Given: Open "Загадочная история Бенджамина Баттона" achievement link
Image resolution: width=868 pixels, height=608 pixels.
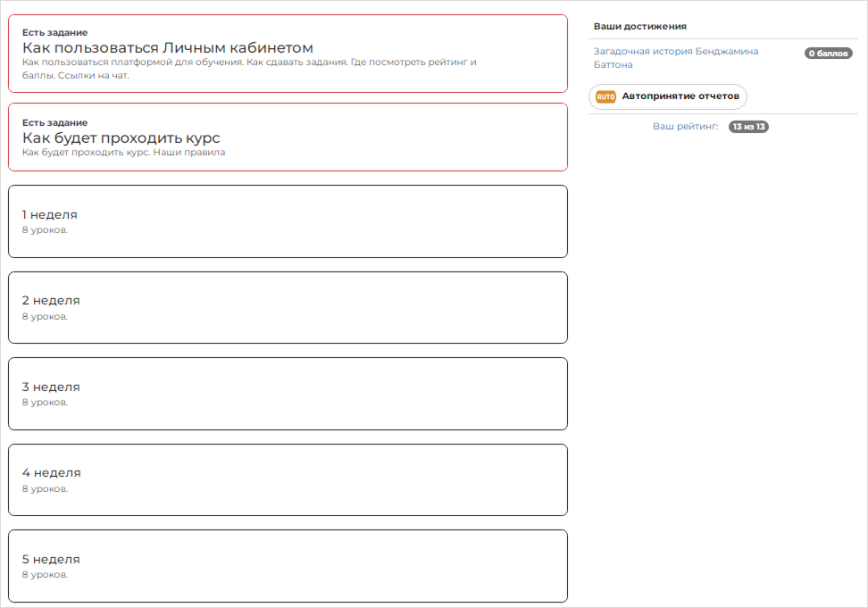Looking at the screenshot, I should click(676, 58).
